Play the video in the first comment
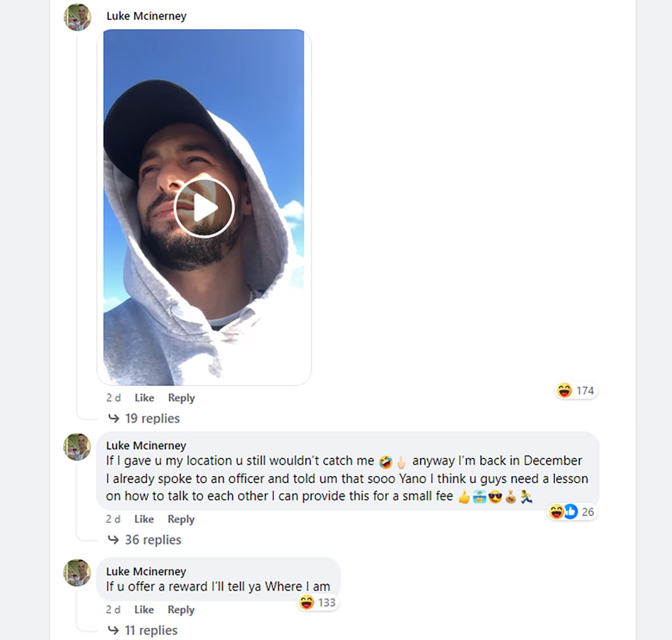This screenshot has height=640, width=672. [204, 208]
